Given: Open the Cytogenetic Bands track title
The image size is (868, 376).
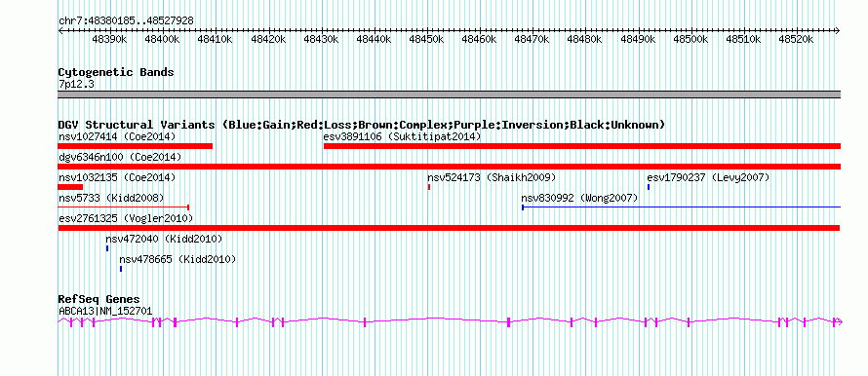Looking at the screenshot, I should click(x=116, y=72).
